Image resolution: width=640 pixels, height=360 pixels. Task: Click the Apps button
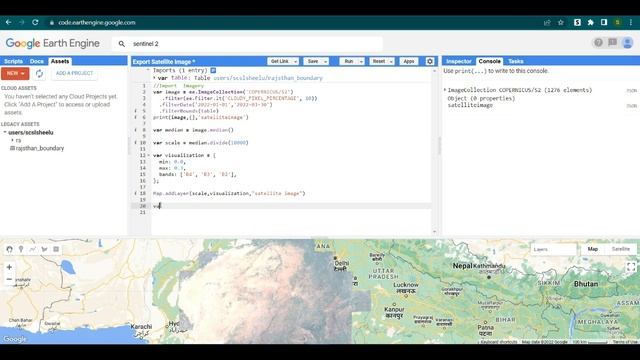tap(409, 61)
